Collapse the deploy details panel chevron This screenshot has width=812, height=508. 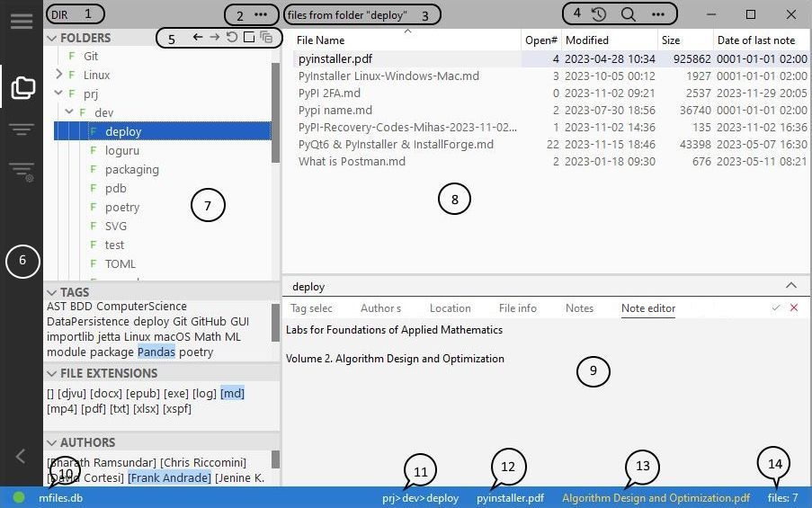(x=791, y=285)
